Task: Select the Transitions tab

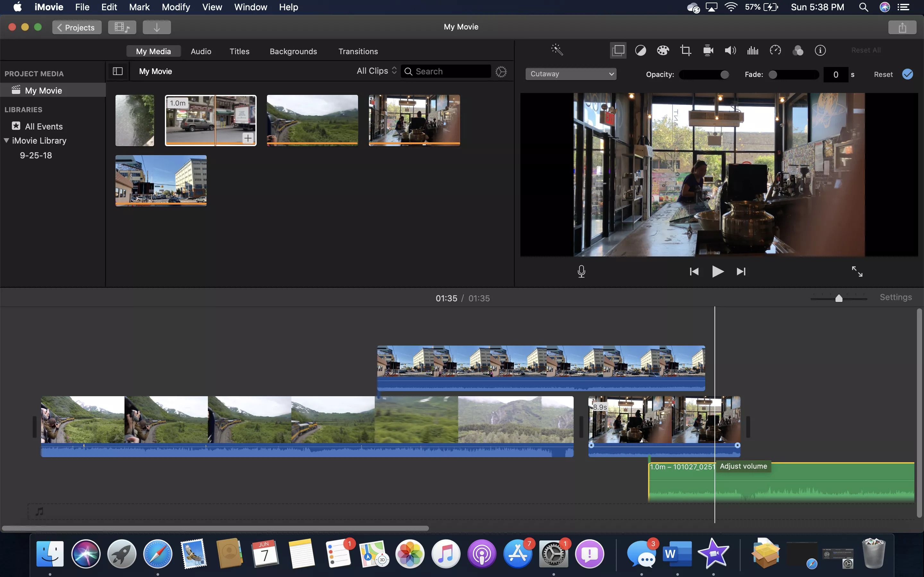Action: (358, 51)
